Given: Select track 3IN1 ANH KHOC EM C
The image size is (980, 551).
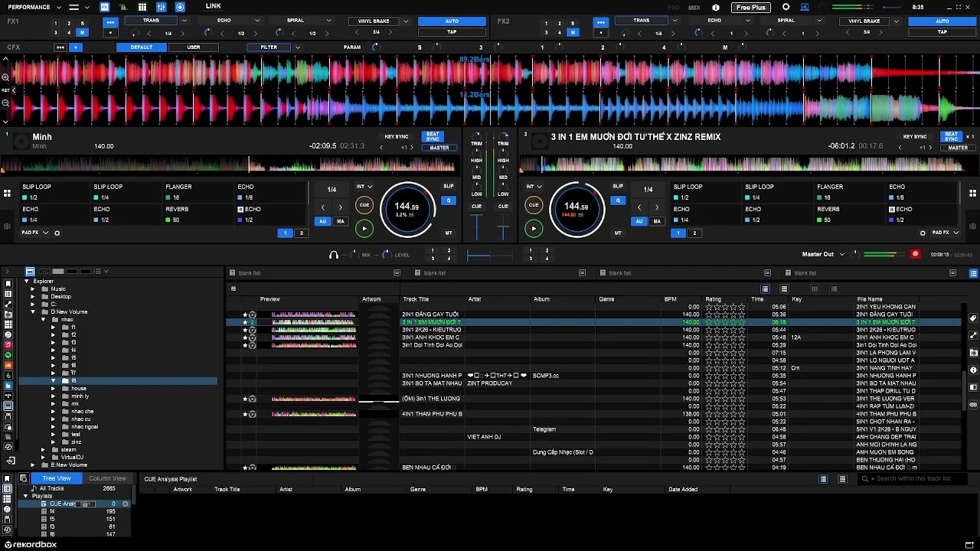Looking at the screenshot, I should 430,337.
